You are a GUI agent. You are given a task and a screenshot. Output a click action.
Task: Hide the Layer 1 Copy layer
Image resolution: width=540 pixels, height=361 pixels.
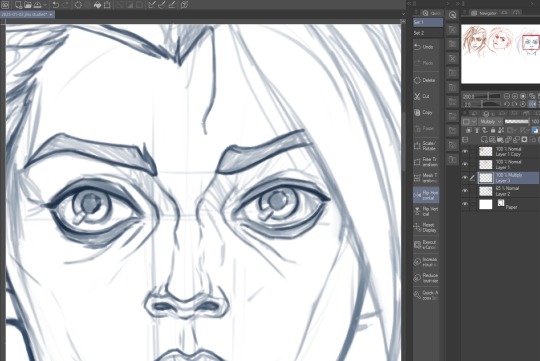[465, 152]
